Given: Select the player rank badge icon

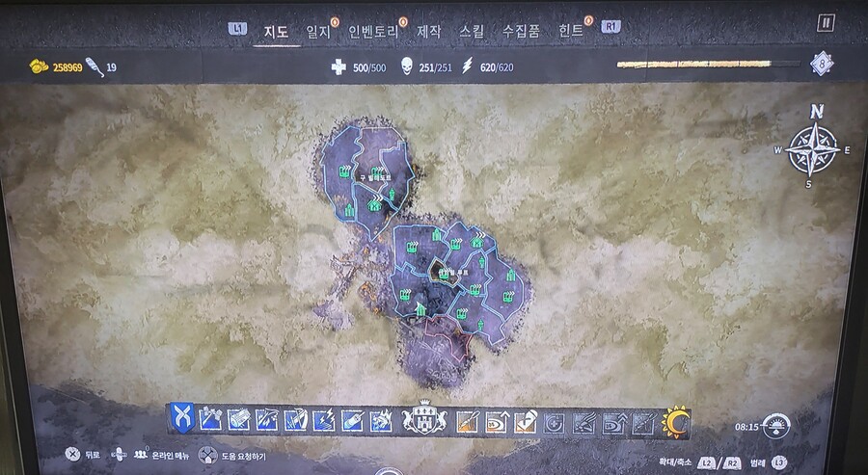Looking at the screenshot, I should tap(822, 65).
